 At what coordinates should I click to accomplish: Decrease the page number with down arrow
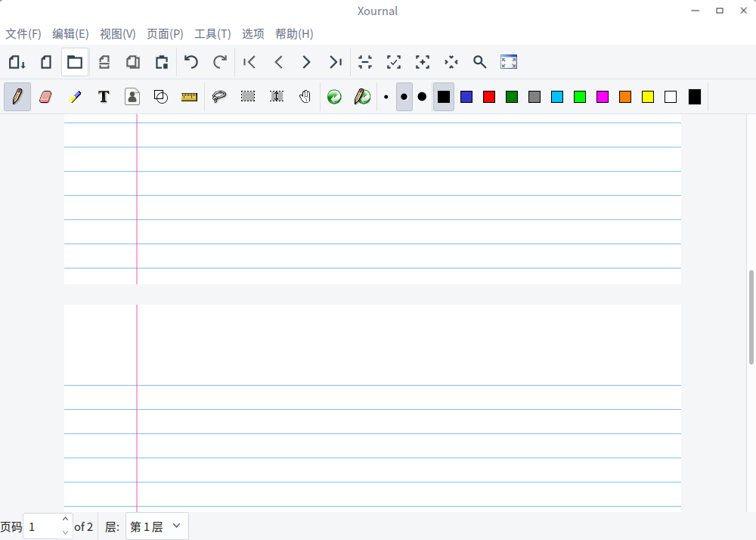pyautogui.click(x=65, y=532)
